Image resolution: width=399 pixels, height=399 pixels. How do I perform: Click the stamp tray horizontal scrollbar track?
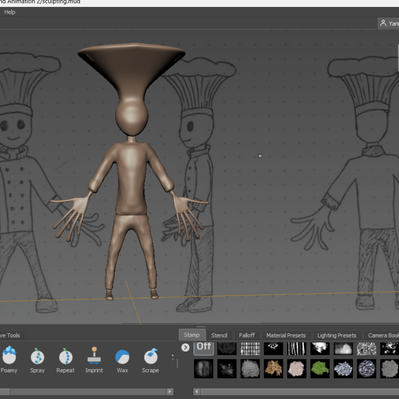(299, 391)
